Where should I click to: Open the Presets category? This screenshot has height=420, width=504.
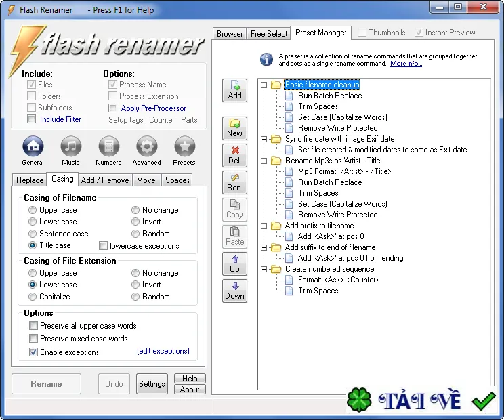[x=184, y=150]
